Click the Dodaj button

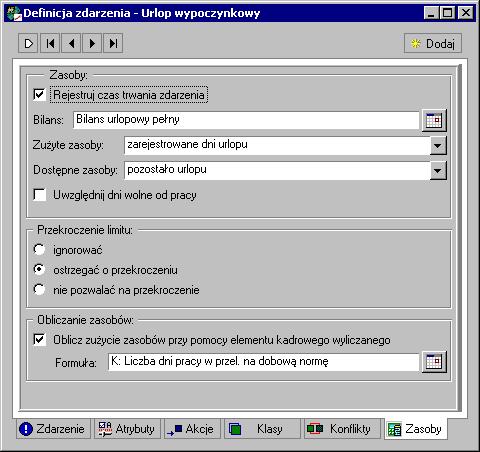pos(433,43)
